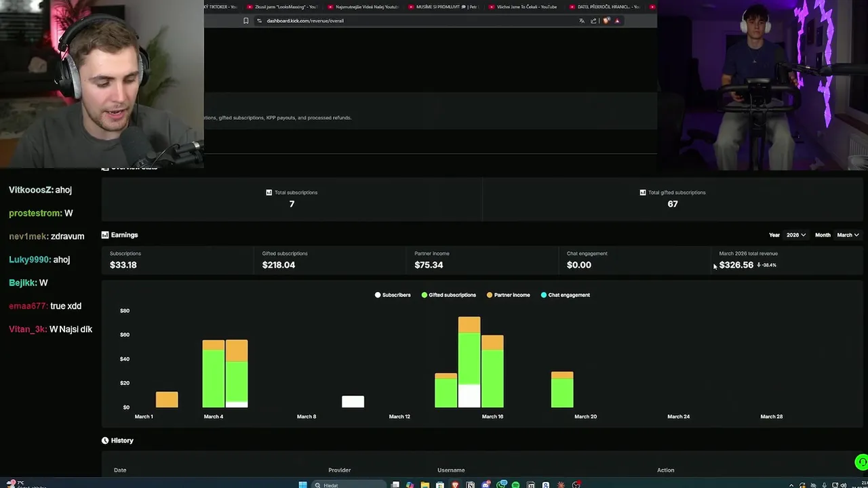
Task: Open Notion from the taskbar
Action: 470,485
